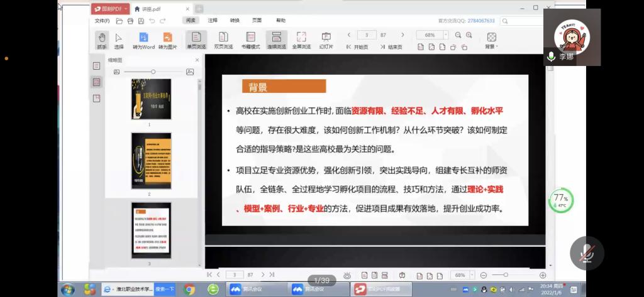The height and width of the screenshot is (297, 644).
Task: Open the 注释 annotation tab
Action: [x=213, y=20]
